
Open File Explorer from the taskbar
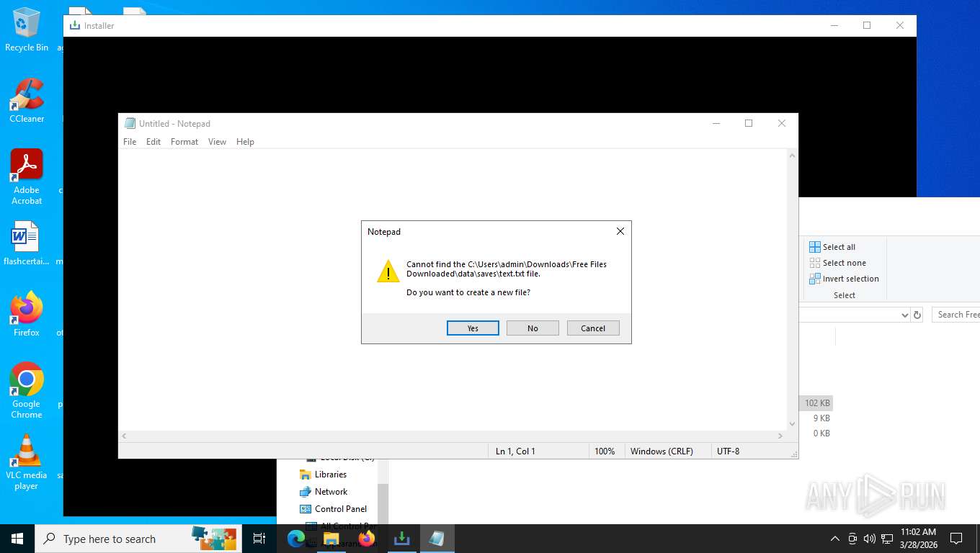coord(331,539)
